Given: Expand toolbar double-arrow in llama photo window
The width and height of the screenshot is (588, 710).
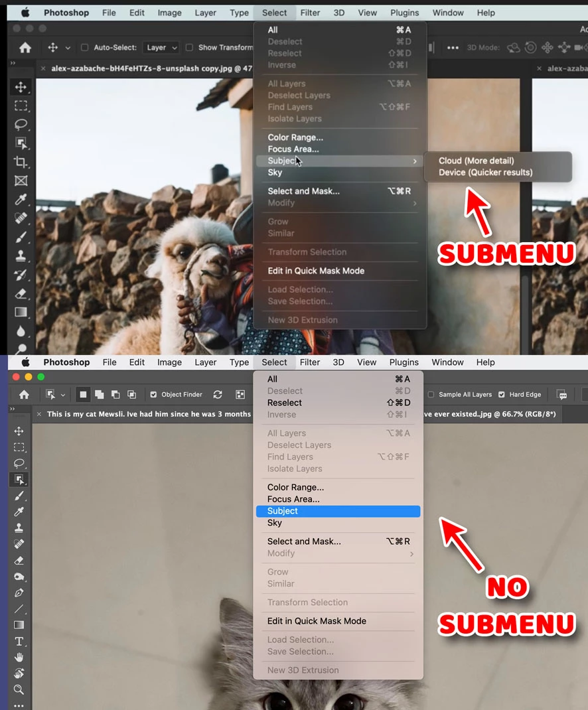Looking at the screenshot, I should click(13, 63).
